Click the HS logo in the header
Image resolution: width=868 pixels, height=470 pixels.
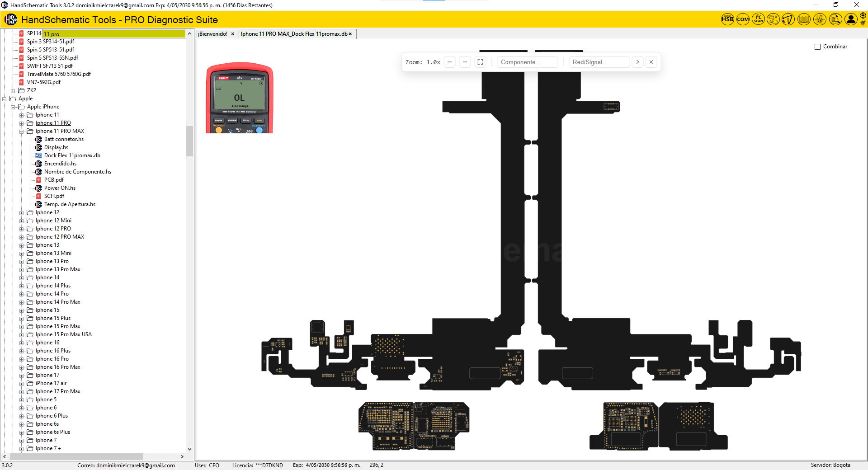coord(11,19)
